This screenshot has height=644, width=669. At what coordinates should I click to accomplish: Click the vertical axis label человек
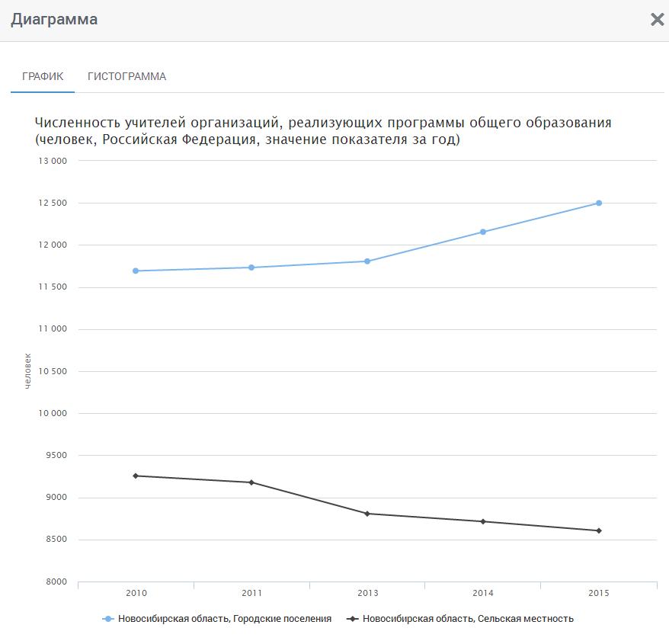pyautogui.click(x=28, y=371)
